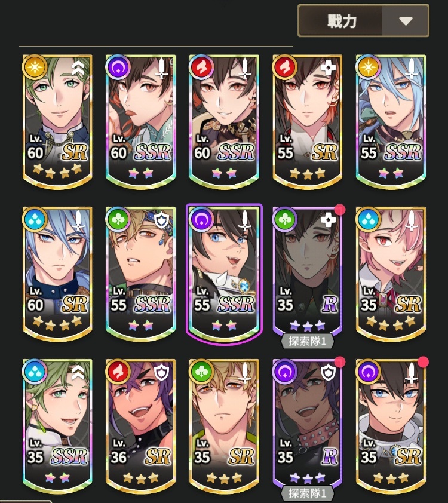Click fire element icon on third top card
The image size is (448, 503).
tap(201, 67)
